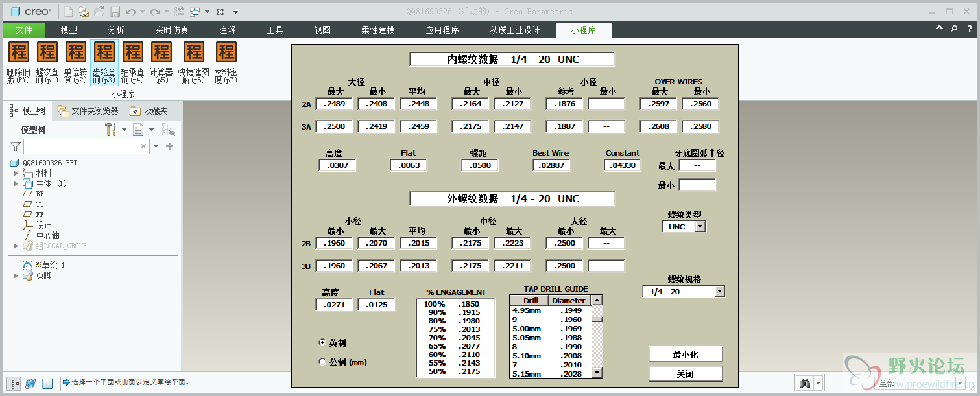
Task: Select the 草绘 1 tree item
Action: 43,265
